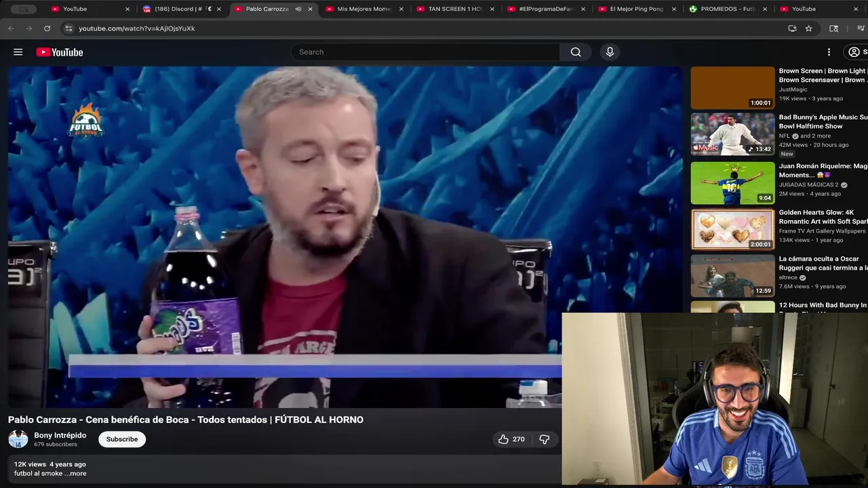Open YouTube settings three-dot menu
Screen dimensions: 868x488
829,52
